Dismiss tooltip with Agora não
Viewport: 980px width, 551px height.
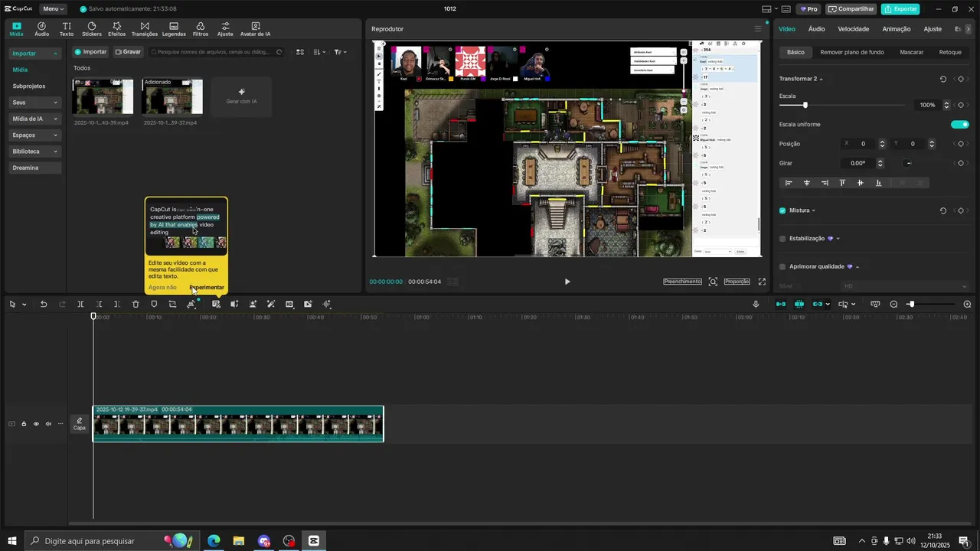pyautogui.click(x=162, y=288)
